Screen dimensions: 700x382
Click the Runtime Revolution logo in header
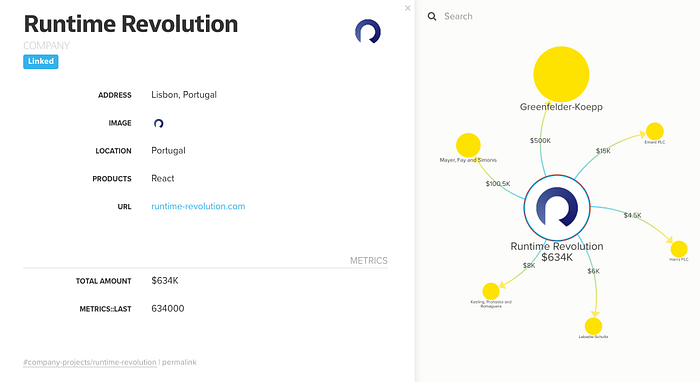368,31
